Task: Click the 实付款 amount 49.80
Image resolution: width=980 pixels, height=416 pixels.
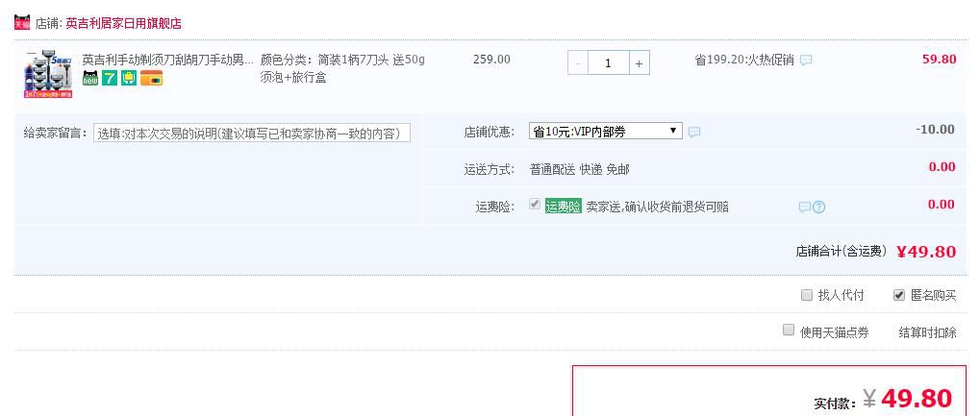Action: tap(917, 399)
